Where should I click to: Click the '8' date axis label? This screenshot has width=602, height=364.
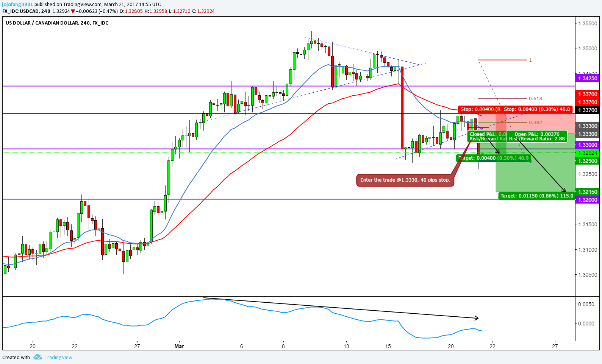pyautogui.click(x=283, y=346)
